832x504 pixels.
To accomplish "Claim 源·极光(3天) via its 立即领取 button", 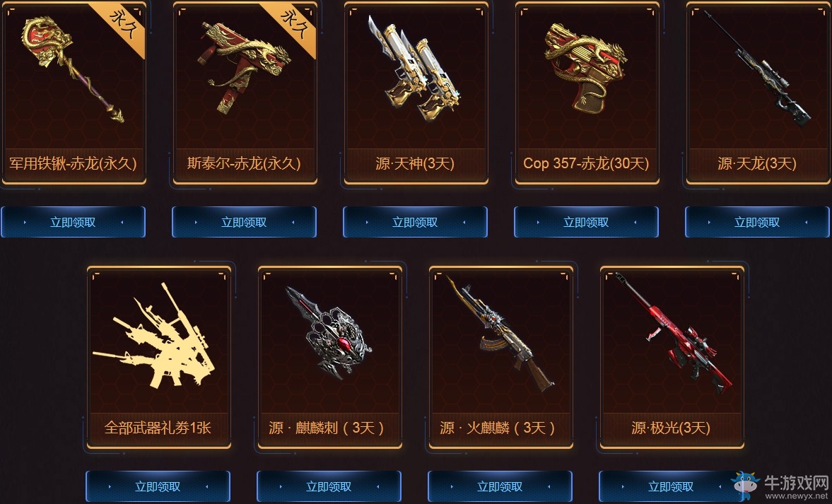I will pos(671,486).
